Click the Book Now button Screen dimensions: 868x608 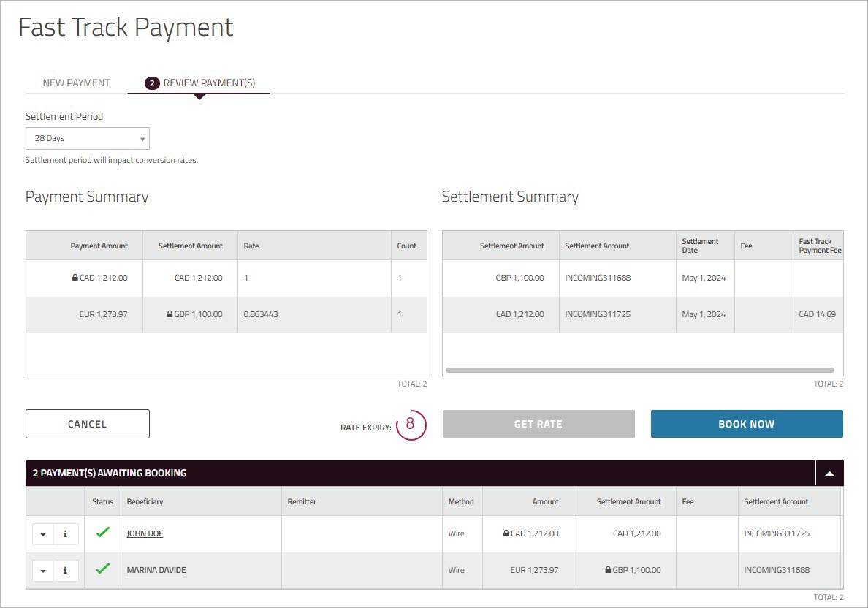[x=747, y=424]
